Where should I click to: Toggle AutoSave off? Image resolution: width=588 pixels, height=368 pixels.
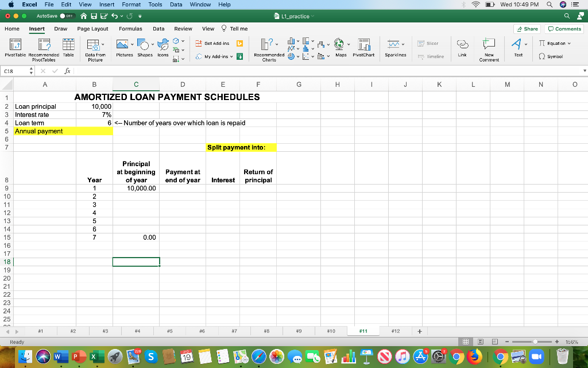coord(67,17)
